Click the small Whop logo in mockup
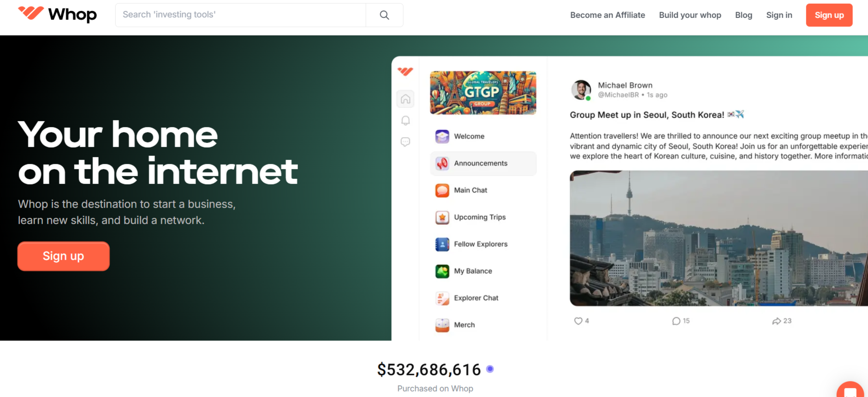868x397 pixels. [405, 71]
